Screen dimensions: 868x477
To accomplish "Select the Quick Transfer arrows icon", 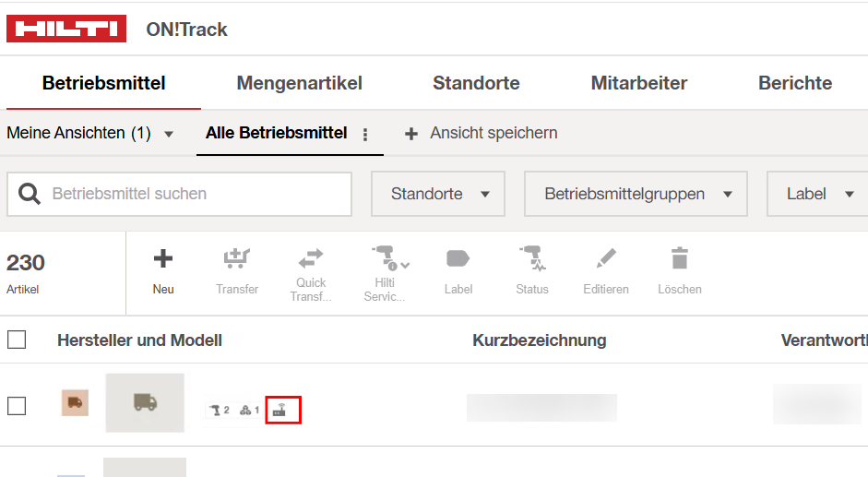I will pos(311,259).
